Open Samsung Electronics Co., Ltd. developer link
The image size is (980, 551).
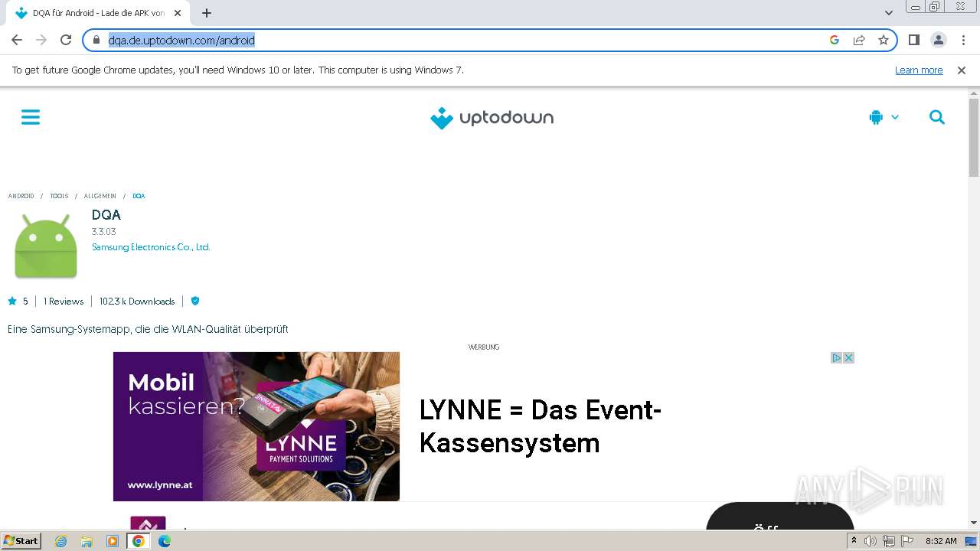(x=151, y=247)
